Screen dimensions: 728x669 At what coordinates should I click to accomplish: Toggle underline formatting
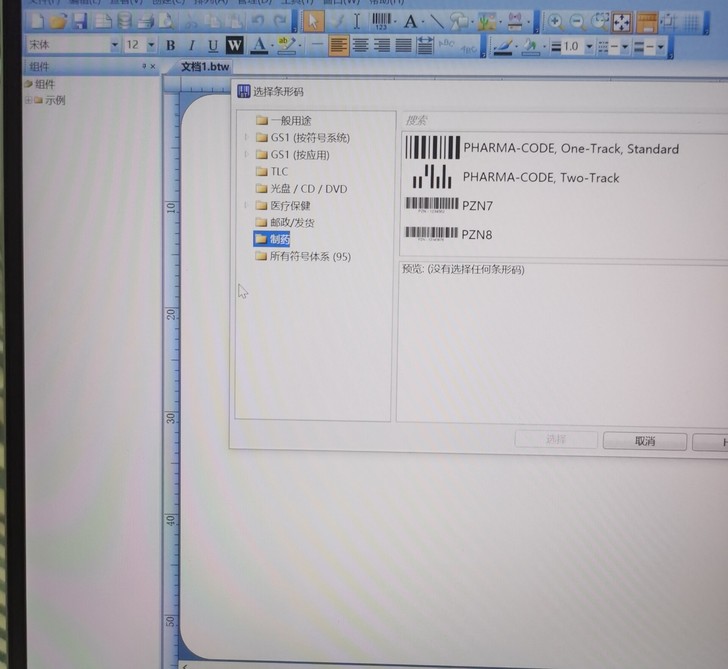pyautogui.click(x=212, y=45)
